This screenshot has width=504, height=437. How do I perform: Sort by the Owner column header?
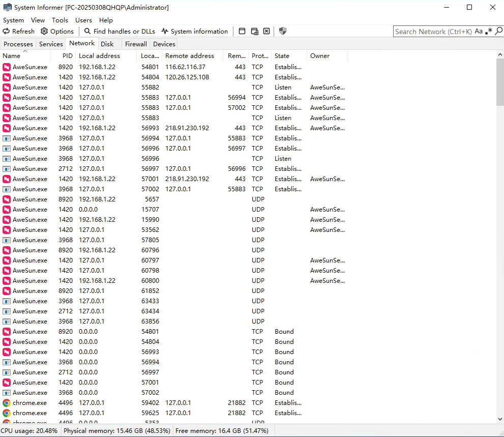(x=327, y=56)
